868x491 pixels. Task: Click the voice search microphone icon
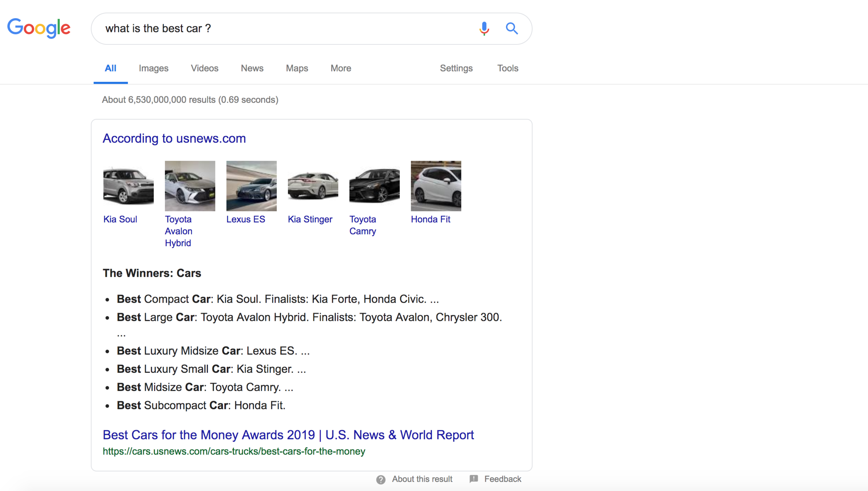(x=484, y=28)
